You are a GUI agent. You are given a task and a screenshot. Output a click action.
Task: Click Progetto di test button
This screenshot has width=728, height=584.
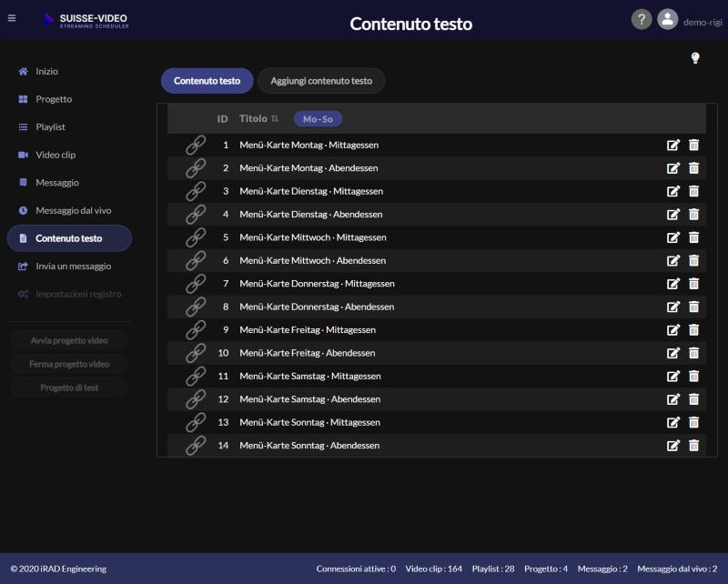click(69, 388)
